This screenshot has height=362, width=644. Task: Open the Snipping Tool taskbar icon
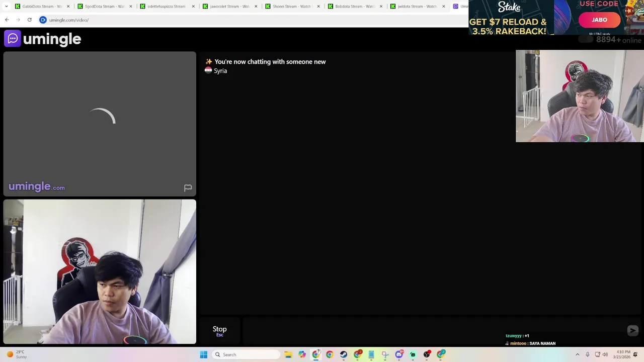tap(385, 354)
